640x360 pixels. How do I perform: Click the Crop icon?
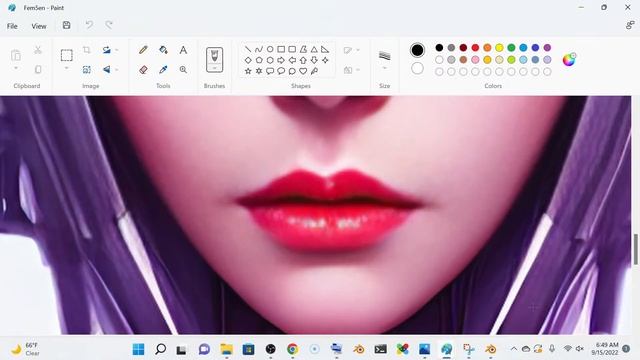click(87, 50)
